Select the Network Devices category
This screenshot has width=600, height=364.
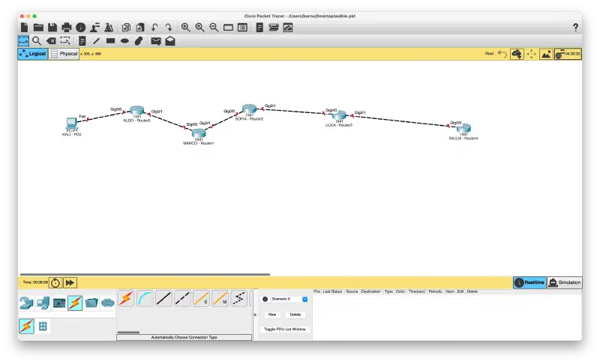click(26, 303)
